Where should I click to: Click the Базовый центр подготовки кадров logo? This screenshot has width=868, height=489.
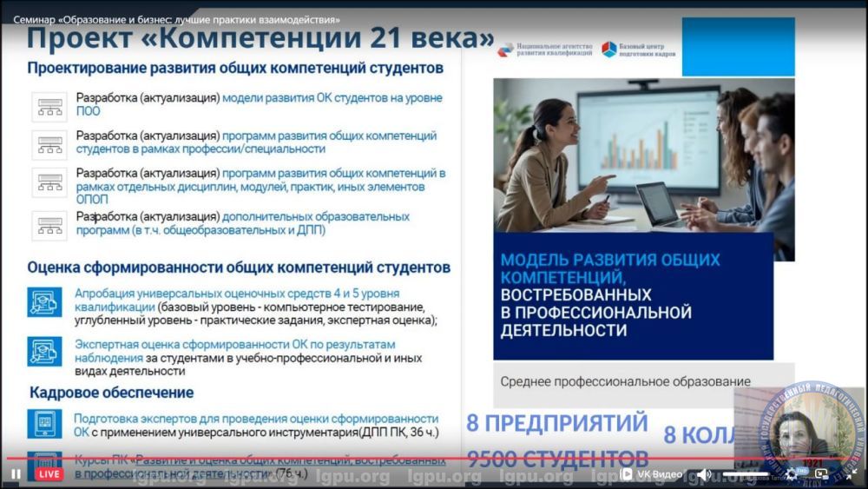(x=639, y=50)
